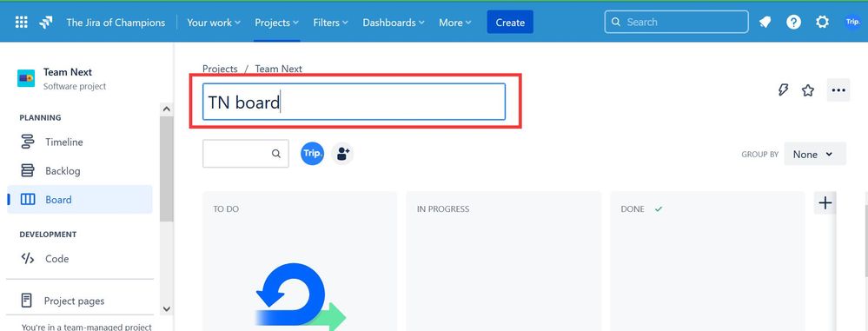
Task: Click the Team Next project title
Action: click(x=68, y=72)
